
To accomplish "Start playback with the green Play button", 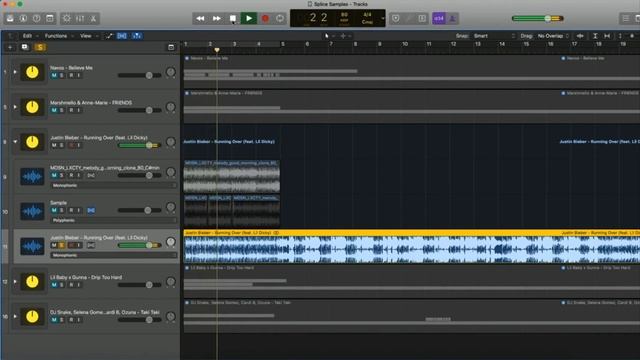I will [x=249, y=18].
